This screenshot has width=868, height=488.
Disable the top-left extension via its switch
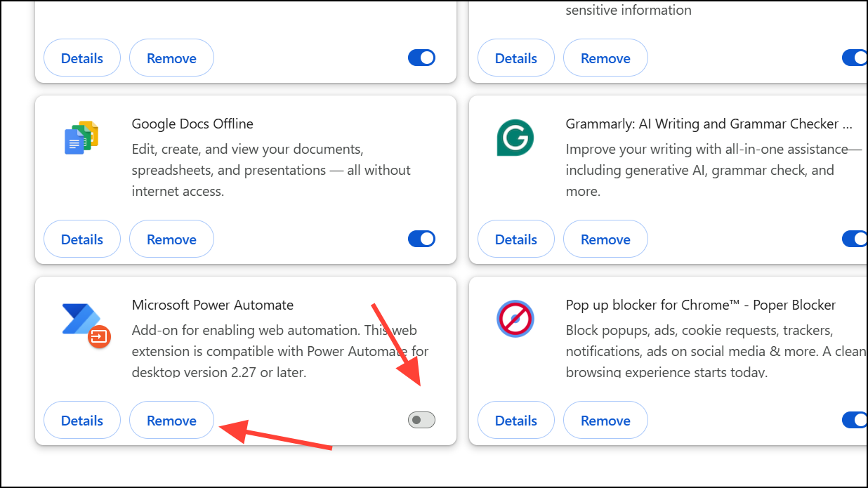tap(421, 58)
